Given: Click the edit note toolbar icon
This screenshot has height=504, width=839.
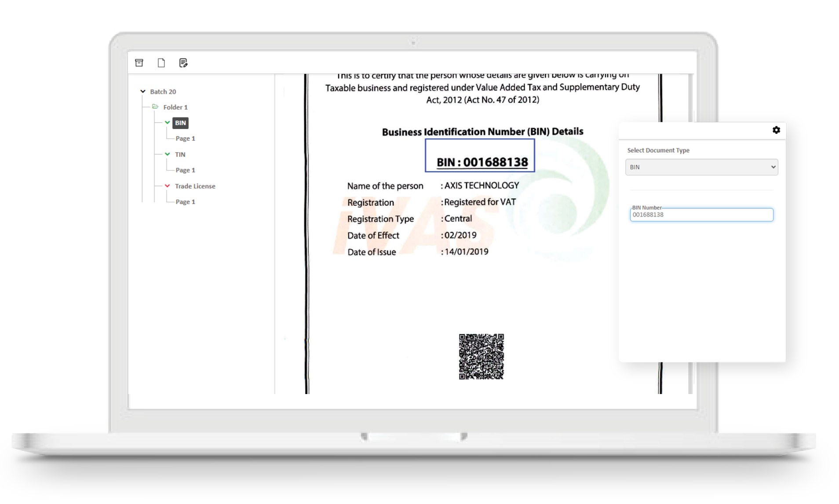Looking at the screenshot, I should [183, 63].
